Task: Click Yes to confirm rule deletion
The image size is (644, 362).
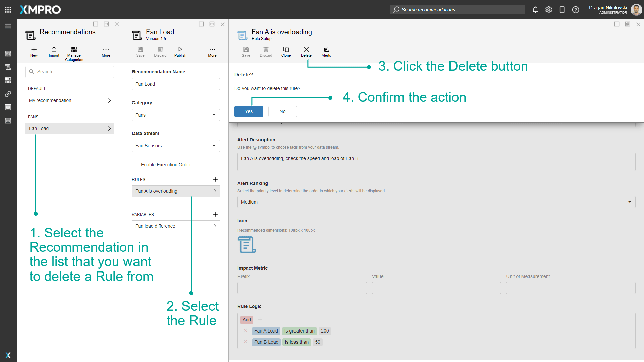Action: coord(248,111)
